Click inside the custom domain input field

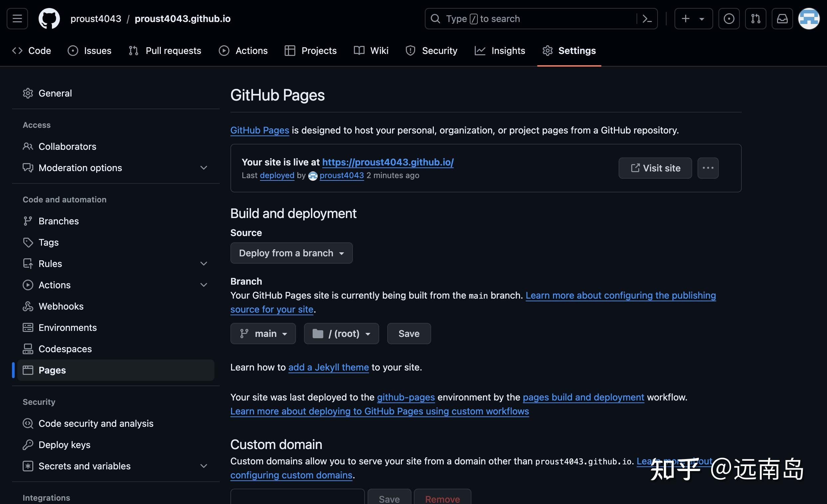tap(297, 499)
